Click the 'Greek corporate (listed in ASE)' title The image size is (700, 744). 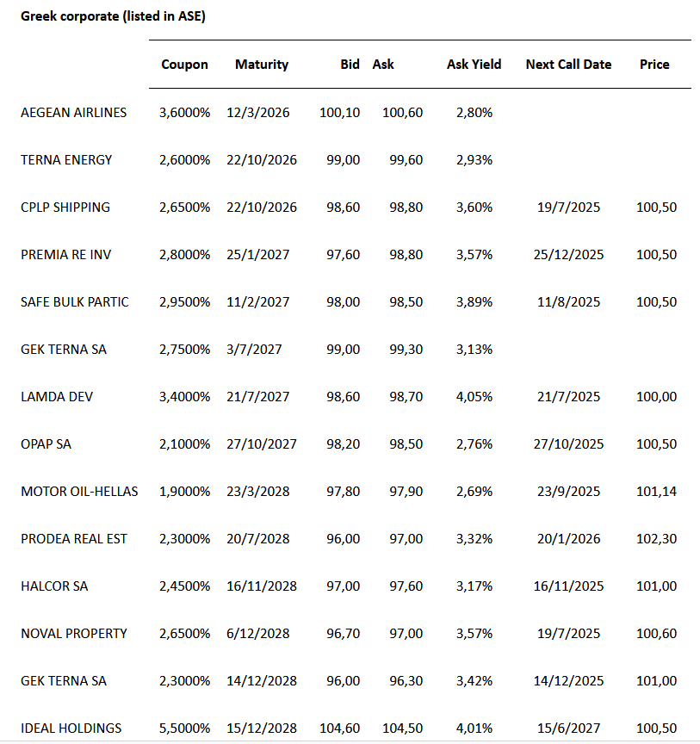point(113,16)
